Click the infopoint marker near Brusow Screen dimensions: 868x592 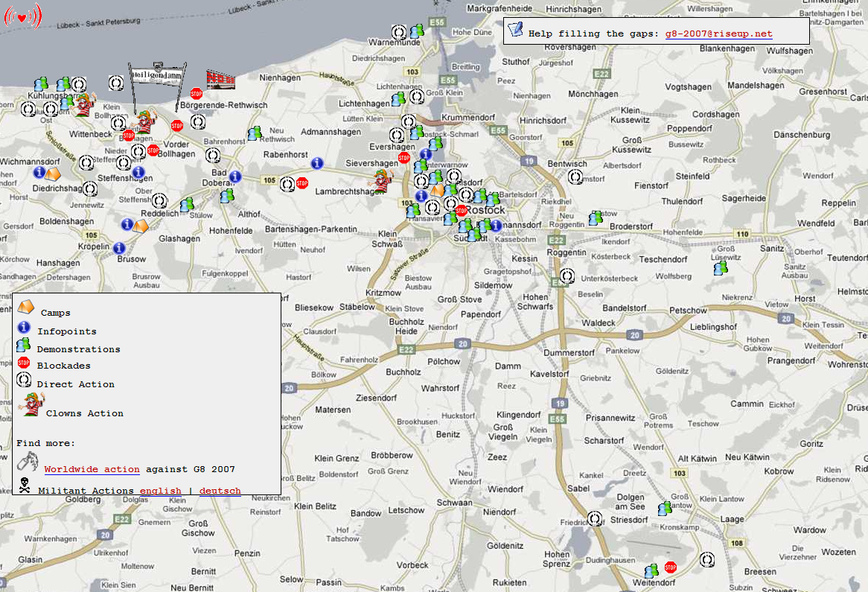click(120, 247)
